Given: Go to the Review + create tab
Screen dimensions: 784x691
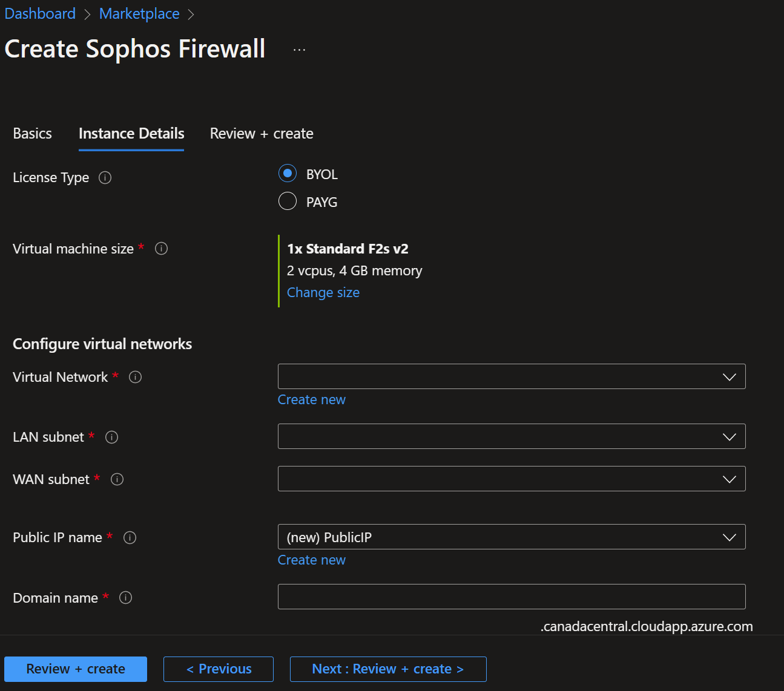Looking at the screenshot, I should pos(262,134).
